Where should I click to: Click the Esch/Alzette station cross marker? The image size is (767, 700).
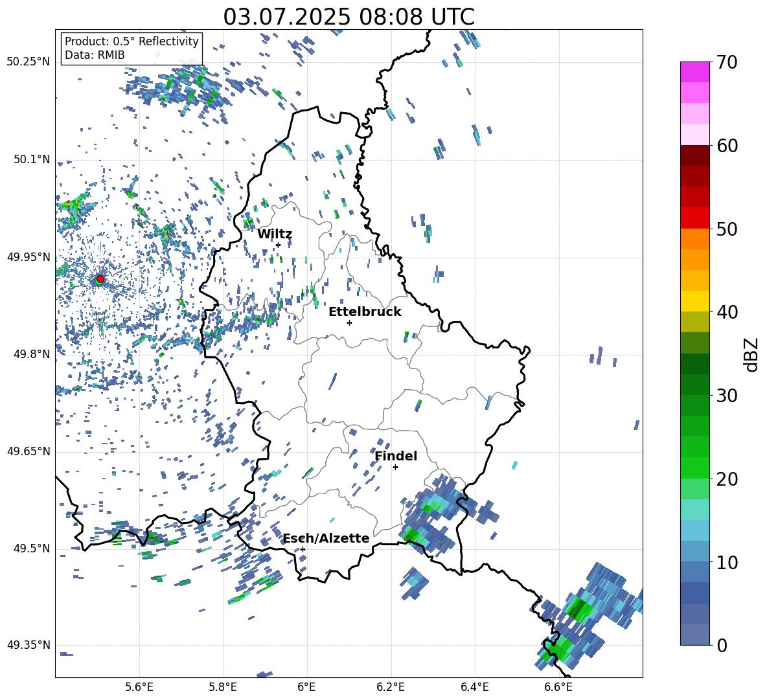click(303, 549)
